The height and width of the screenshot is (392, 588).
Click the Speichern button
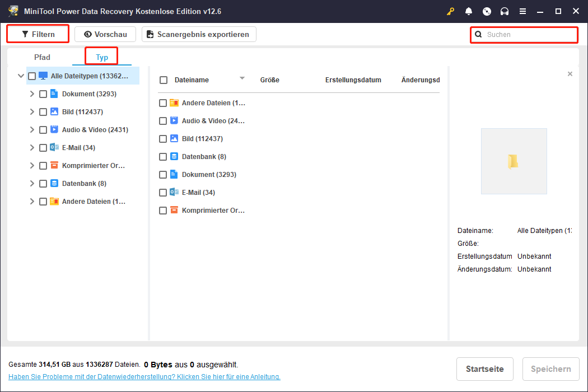[x=551, y=368]
